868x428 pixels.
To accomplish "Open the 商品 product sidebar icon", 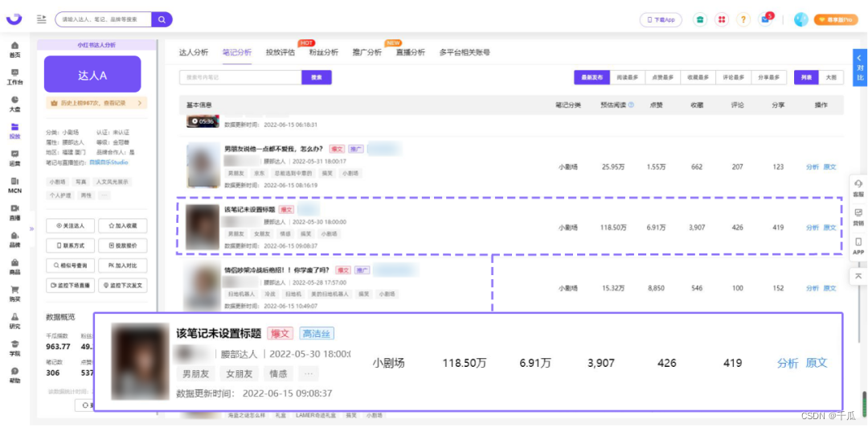I will tap(15, 266).
